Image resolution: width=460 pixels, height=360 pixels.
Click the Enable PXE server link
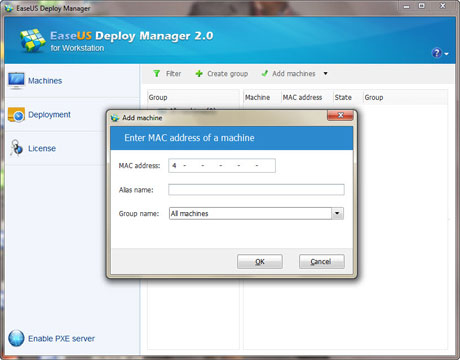click(x=61, y=339)
